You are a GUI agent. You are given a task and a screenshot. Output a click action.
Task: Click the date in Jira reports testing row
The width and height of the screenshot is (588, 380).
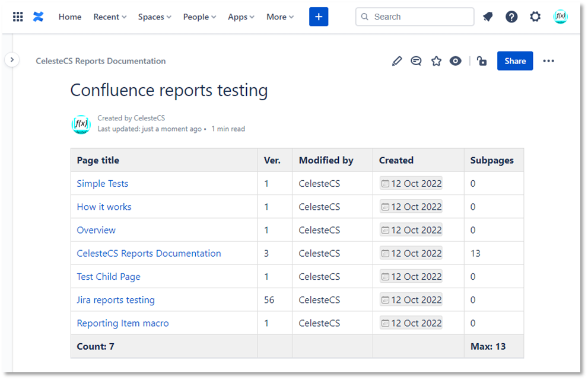(x=411, y=300)
